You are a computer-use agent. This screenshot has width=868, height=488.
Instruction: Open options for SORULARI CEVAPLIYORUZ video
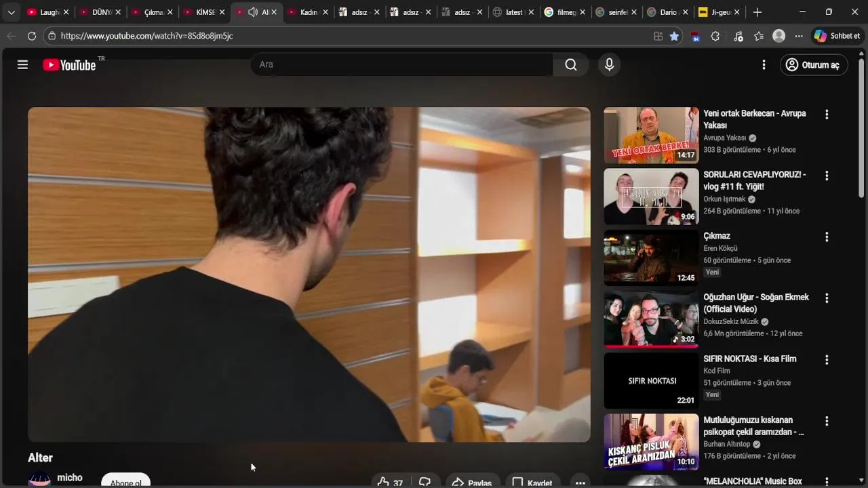pos(827,176)
